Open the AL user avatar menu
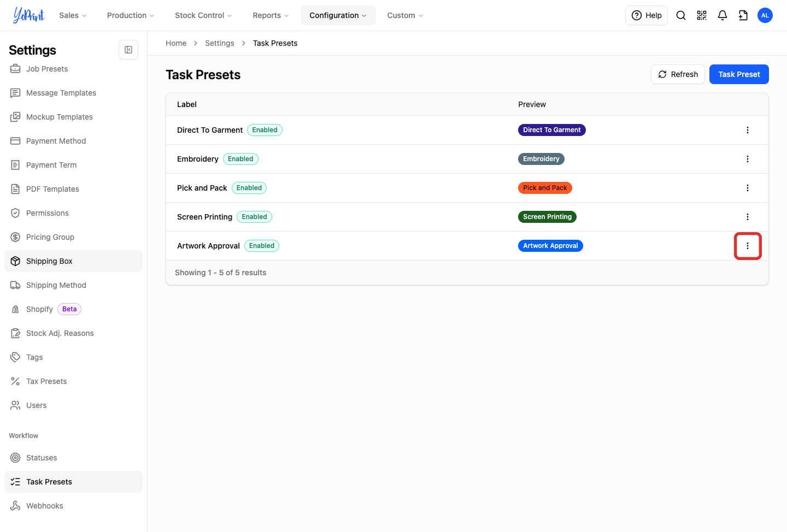This screenshot has height=532, width=787. click(x=765, y=15)
